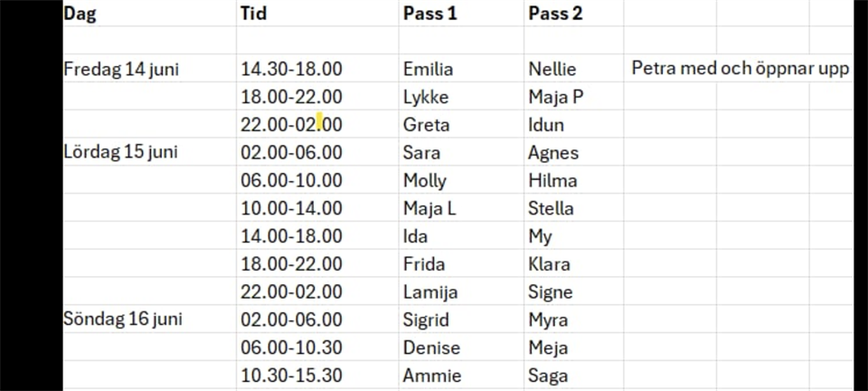868x391 pixels.
Task: Select the cell containing Greta
Action: tap(426, 125)
